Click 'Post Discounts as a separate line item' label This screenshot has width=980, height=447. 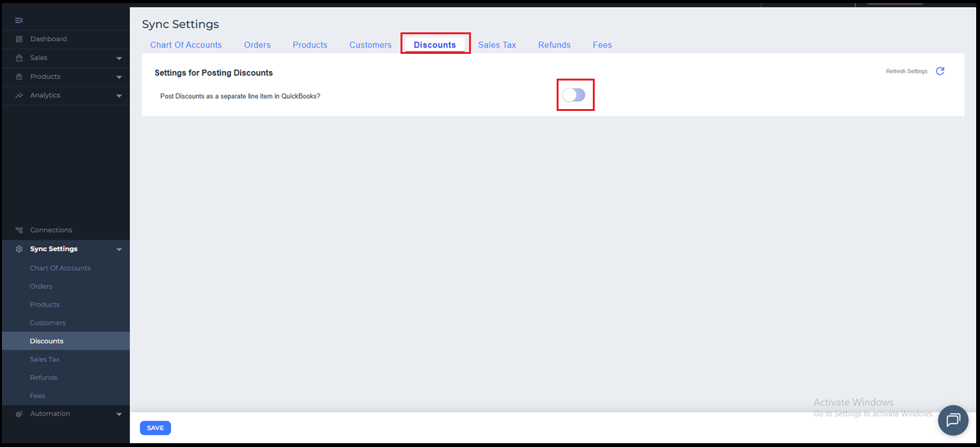tap(240, 96)
